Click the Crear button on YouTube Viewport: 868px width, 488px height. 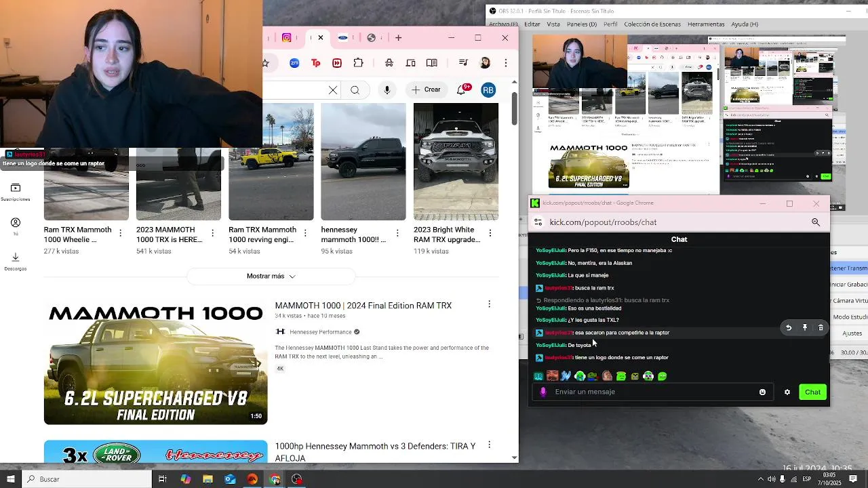coord(426,89)
